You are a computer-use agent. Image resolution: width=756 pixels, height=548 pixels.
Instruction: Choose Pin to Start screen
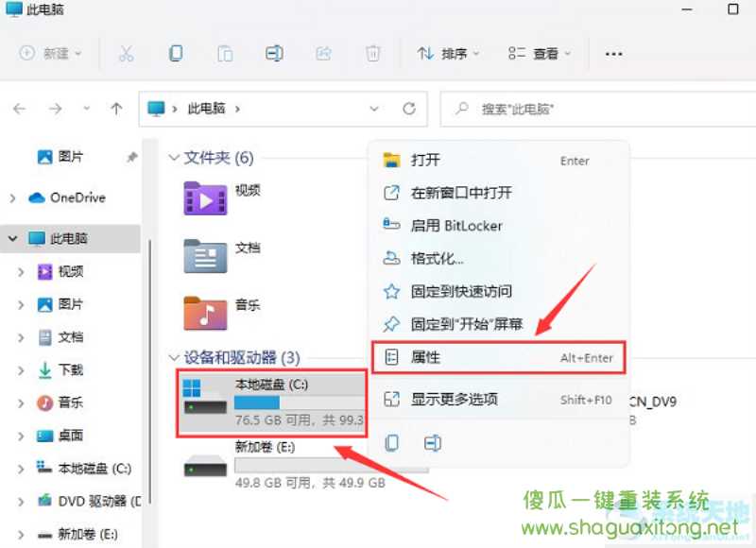click(x=500, y=324)
